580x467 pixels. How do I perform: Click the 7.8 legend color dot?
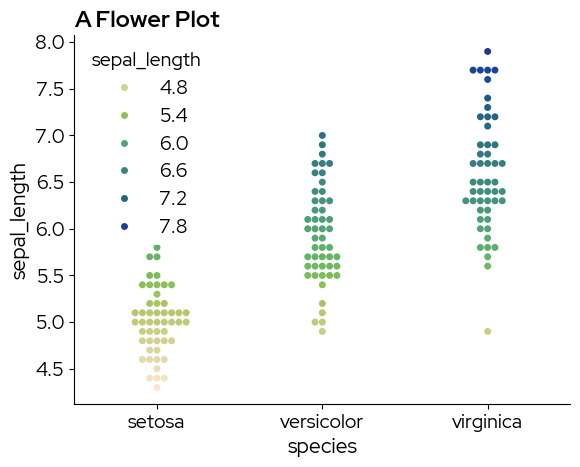[x=124, y=226]
